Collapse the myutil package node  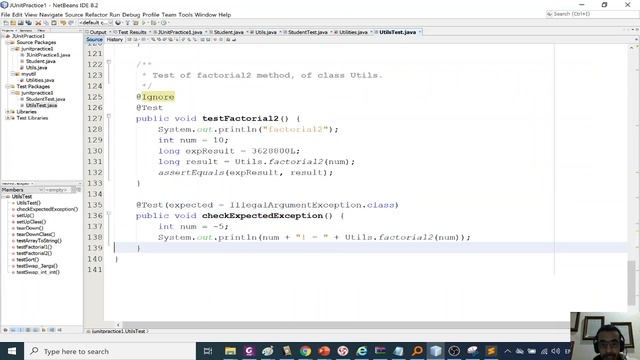click(13, 74)
